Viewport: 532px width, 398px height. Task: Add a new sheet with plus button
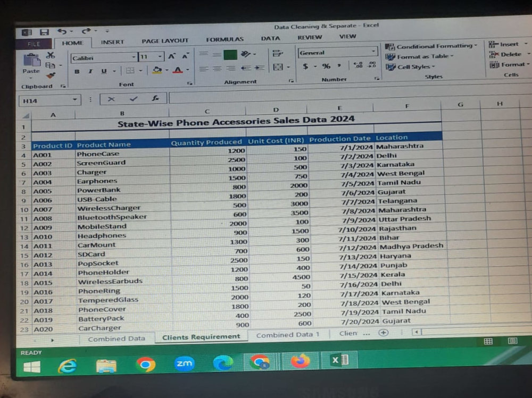pos(384,333)
